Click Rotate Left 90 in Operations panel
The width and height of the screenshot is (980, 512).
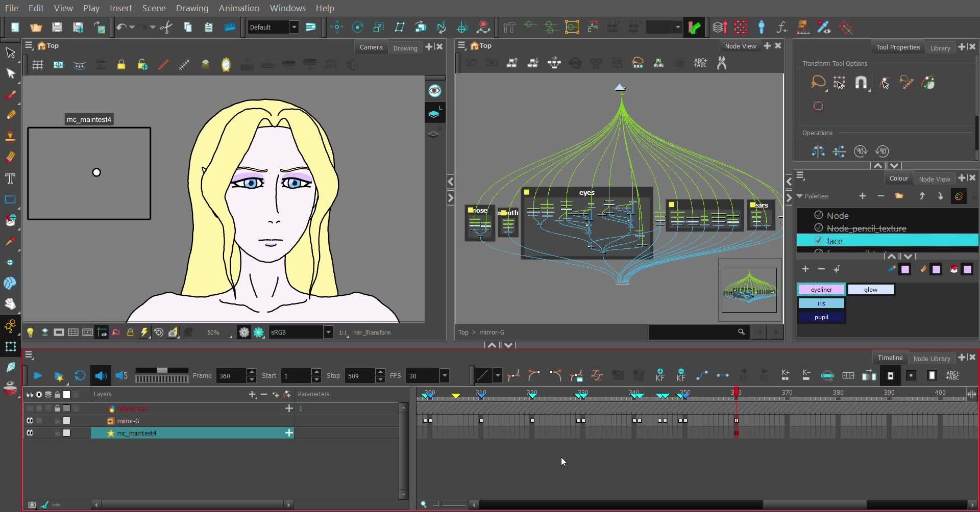click(883, 151)
